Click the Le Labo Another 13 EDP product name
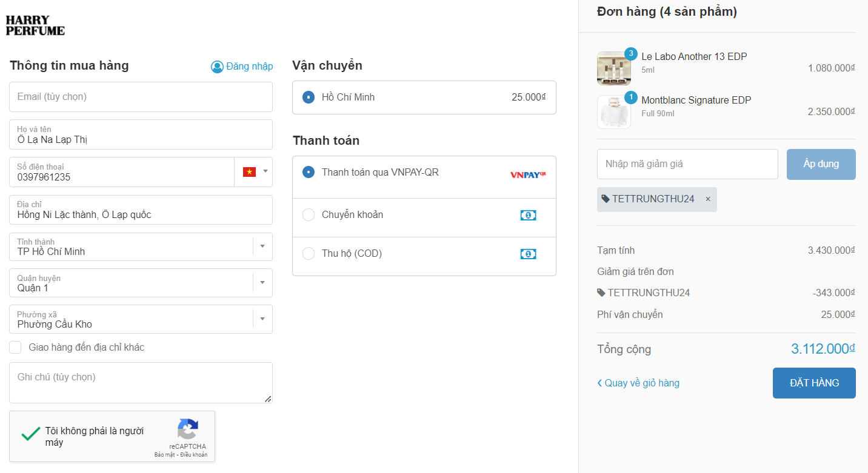The width and height of the screenshot is (868, 473). pos(694,57)
